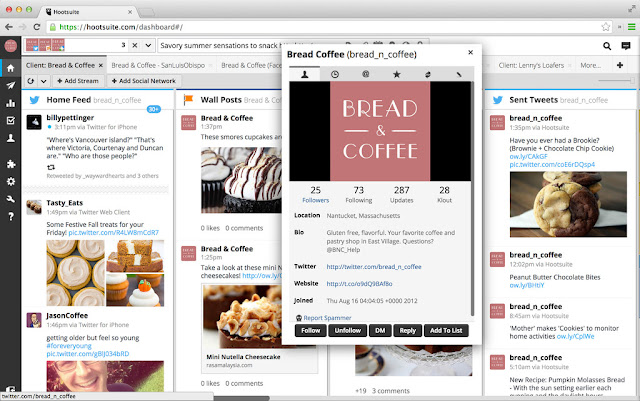
Task: Switch to Bread & Coffee - SanLuisObispo tab
Action: point(158,65)
